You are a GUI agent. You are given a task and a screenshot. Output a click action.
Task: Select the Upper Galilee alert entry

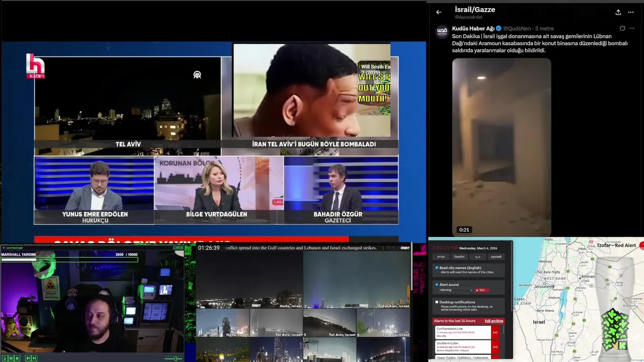[x=463, y=357]
